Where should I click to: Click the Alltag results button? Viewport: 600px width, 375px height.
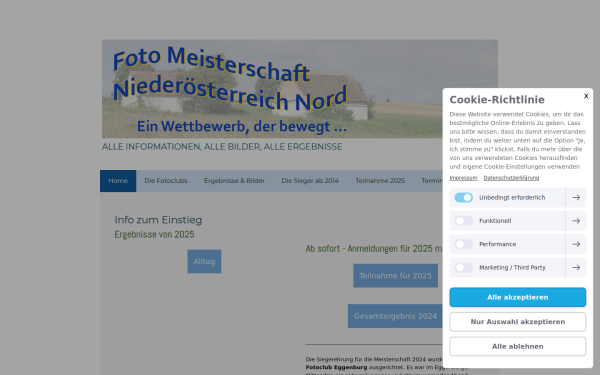click(x=204, y=261)
